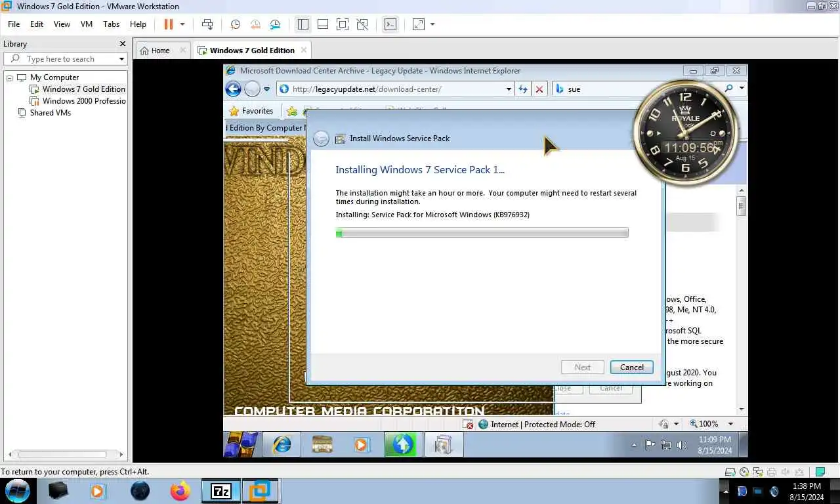840x504 pixels.
Task: Toggle the thumbnail bar view
Action: click(x=323, y=24)
